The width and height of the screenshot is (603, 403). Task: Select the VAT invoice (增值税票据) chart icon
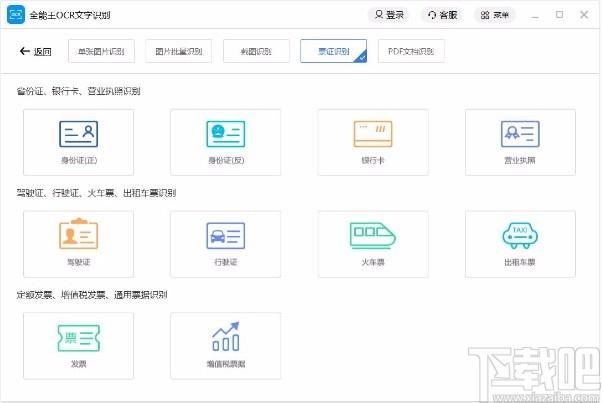[226, 336]
